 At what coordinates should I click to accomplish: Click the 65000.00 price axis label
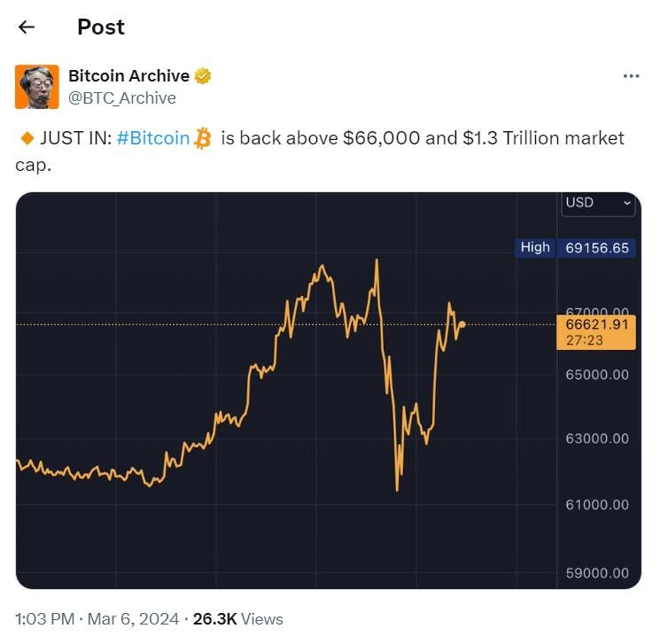[x=597, y=375]
